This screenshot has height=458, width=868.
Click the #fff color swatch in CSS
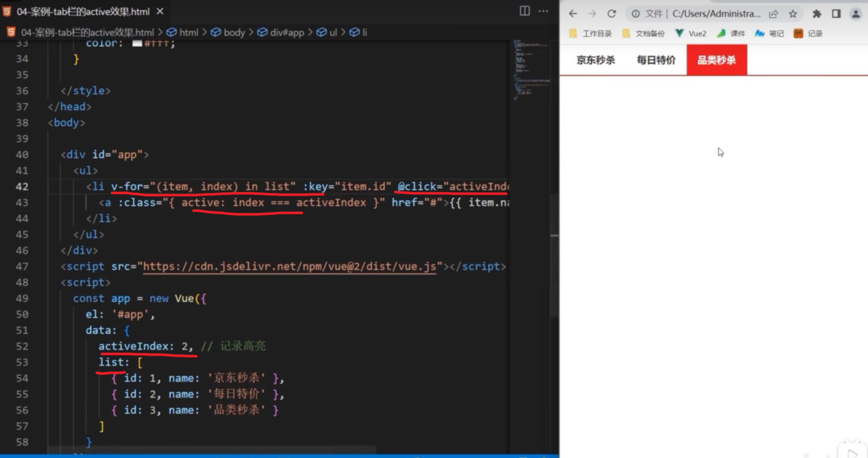tap(137, 44)
